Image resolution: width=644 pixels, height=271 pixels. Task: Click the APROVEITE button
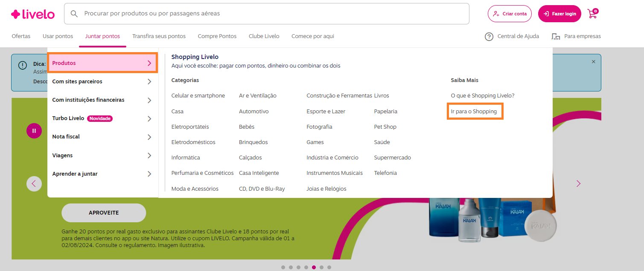(x=104, y=213)
